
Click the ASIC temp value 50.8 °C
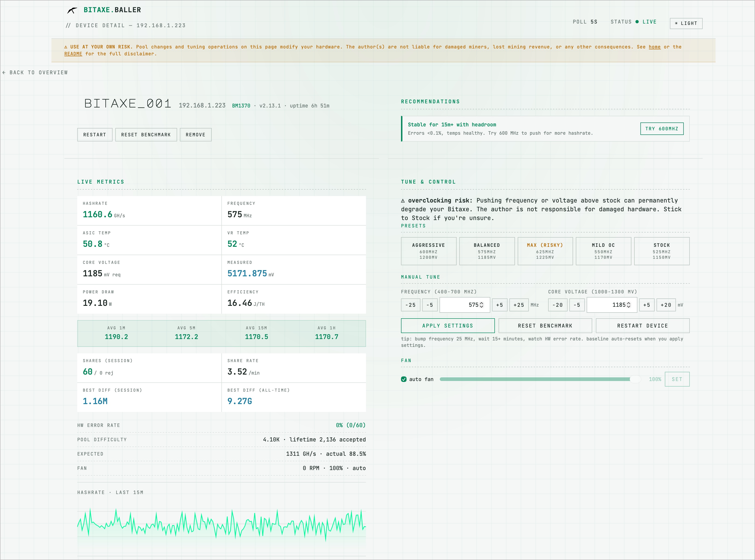(x=96, y=244)
